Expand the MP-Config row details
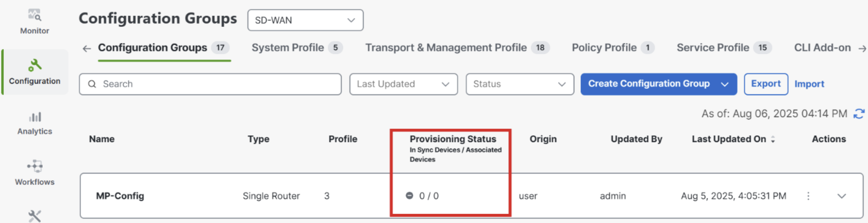868x223 pixels. tap(841, 196)
